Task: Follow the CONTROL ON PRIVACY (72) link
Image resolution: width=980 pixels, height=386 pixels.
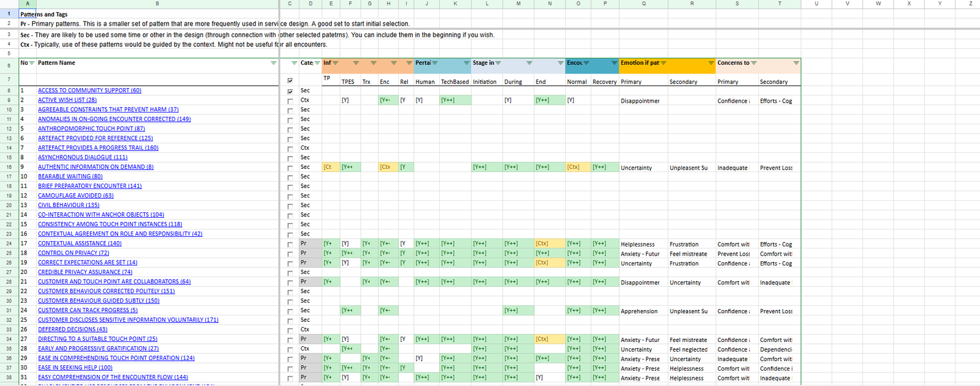Action: point(73,253)
